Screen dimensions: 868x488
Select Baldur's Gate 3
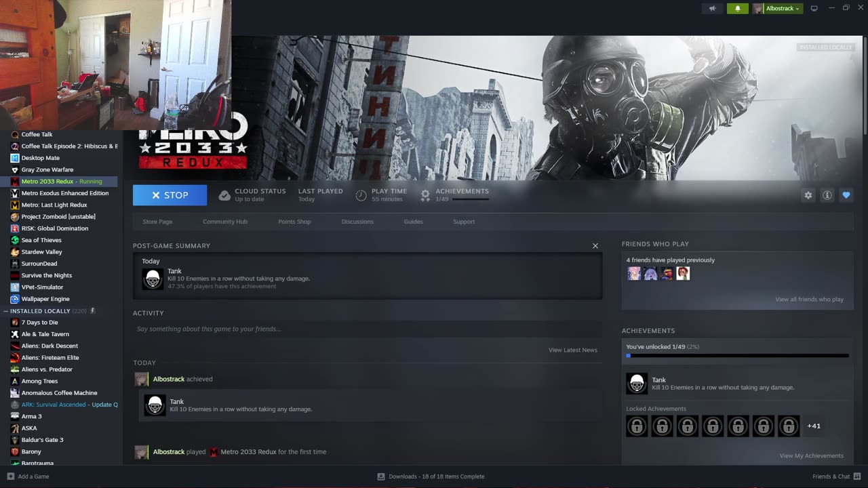pyautogui.click(x=42, y=440)
